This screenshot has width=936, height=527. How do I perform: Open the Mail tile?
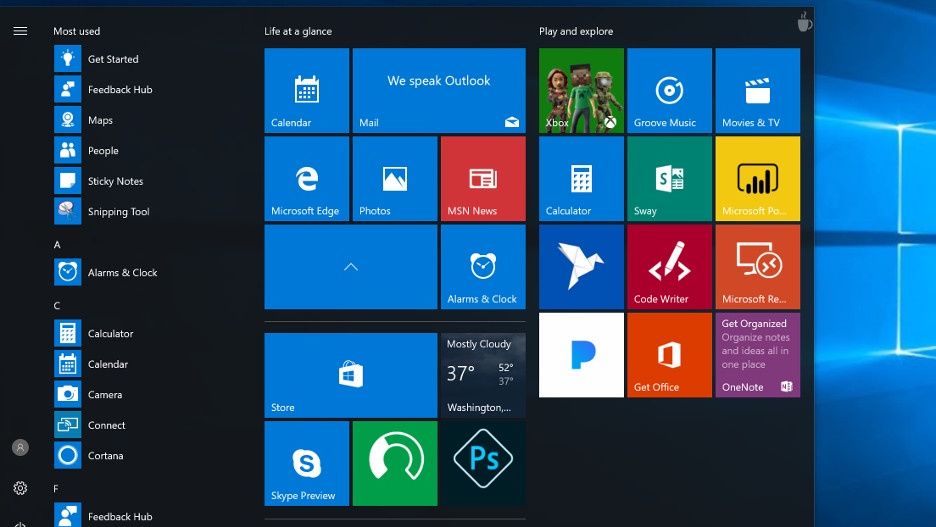click(x=439, y=90)
